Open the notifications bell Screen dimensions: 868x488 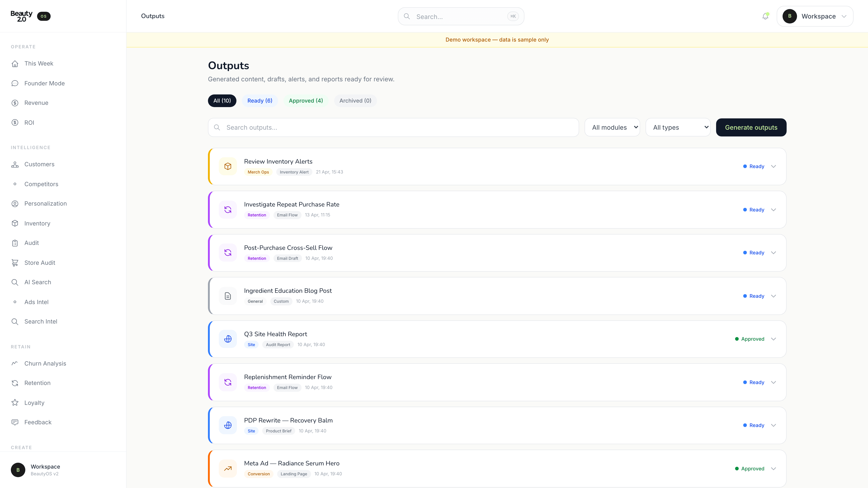point(765,16)
